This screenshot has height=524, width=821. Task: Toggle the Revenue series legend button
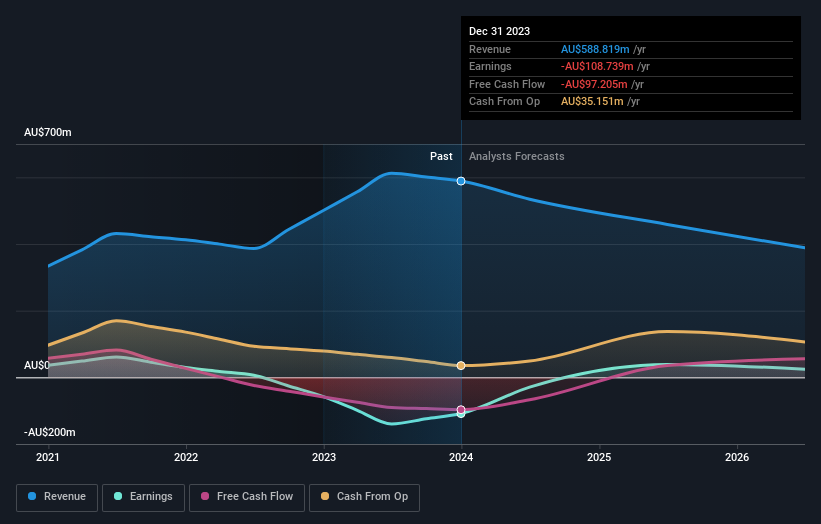(x=57, y=497)
